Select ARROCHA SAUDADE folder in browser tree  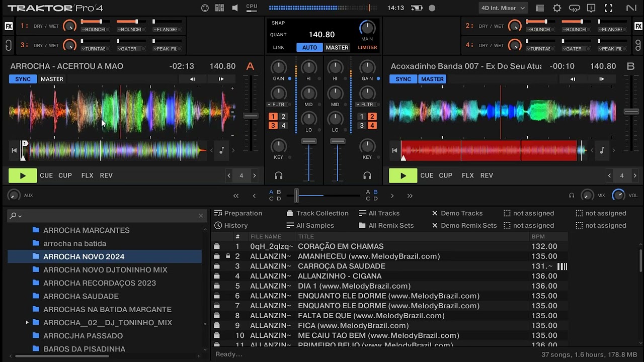pos(81,297)
